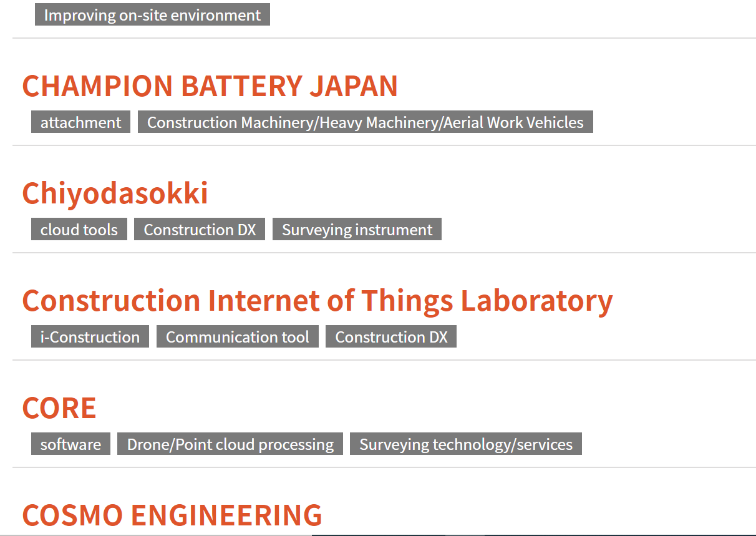Click the software tag under CORE
This screenshot has height=536, width=756.
coord(70,444)
